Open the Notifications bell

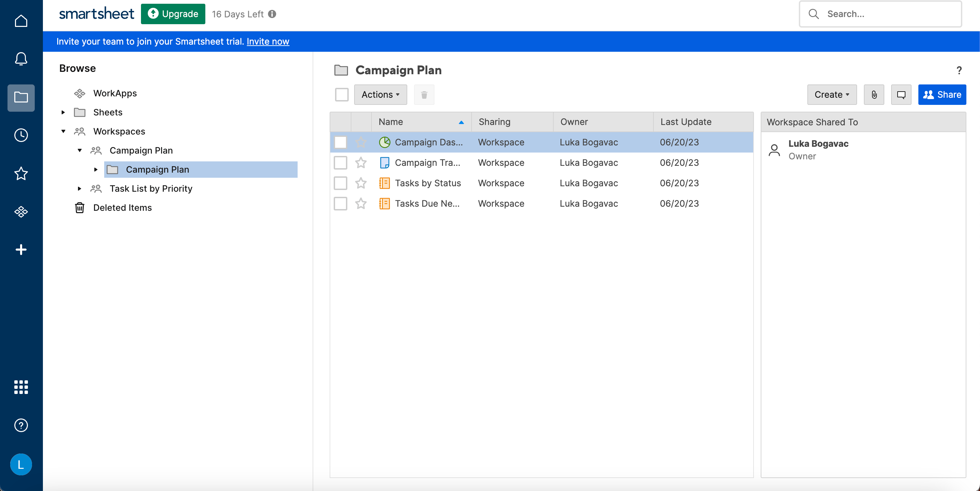coord(21,59)
